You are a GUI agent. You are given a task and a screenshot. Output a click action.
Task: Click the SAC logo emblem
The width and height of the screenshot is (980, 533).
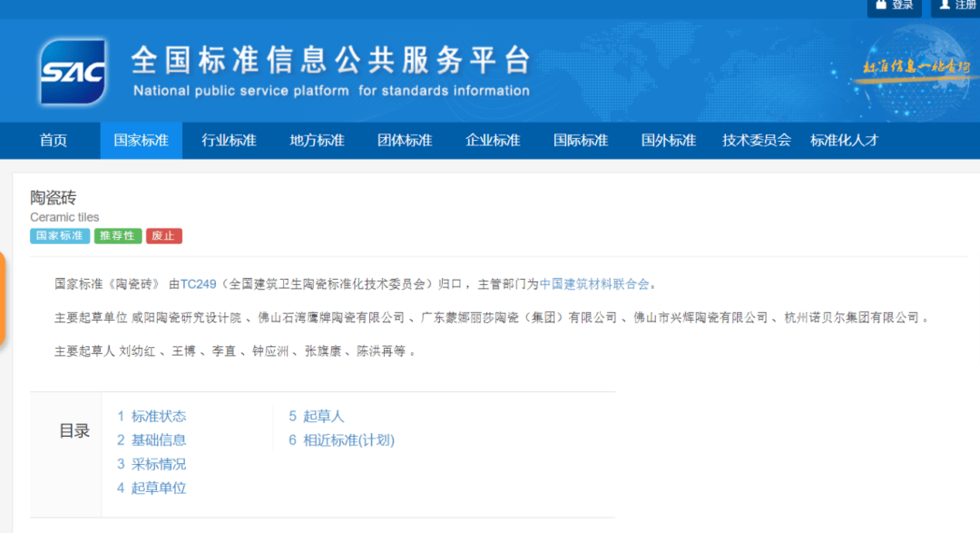71,70
